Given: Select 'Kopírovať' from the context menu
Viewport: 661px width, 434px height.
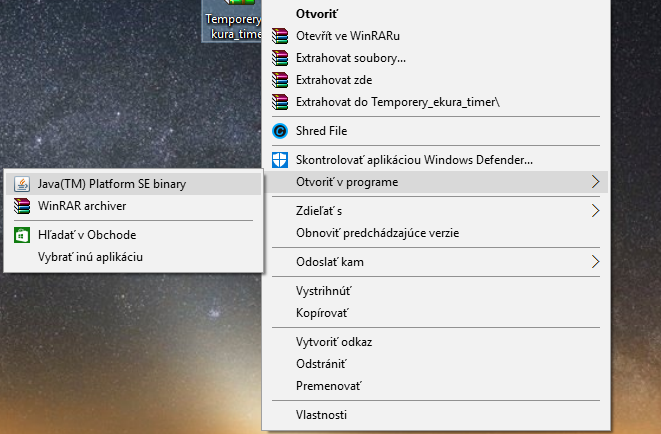Looking at the screenshot, I should coord(324,312).
